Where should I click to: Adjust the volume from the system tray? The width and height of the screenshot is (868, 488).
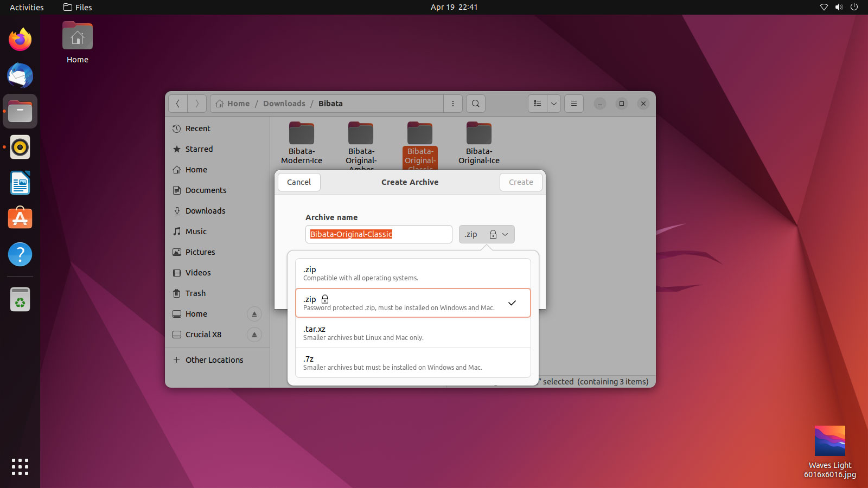click(x=839, y=7)
